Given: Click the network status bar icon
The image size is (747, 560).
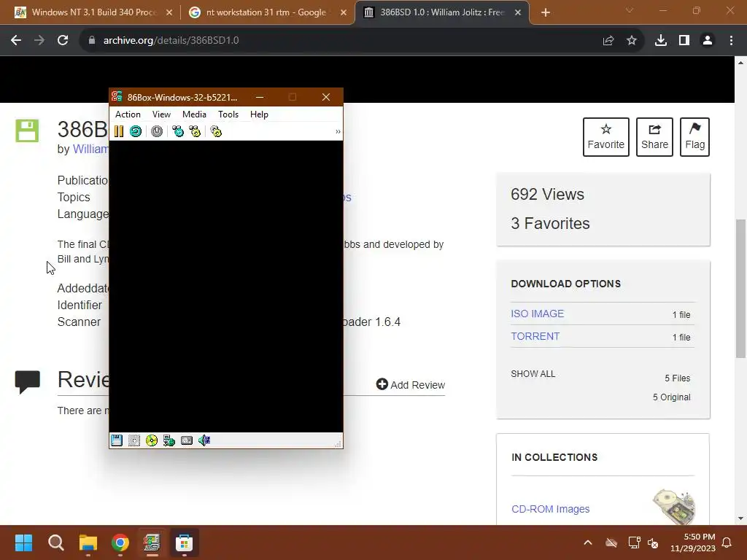Looking at the screenshot, I should tap(169, 440).
